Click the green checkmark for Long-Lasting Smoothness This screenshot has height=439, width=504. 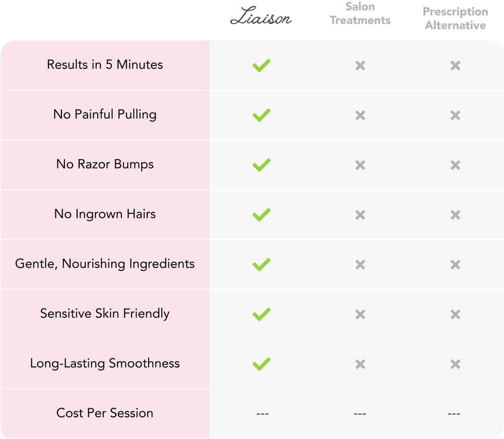pos(261,364)
